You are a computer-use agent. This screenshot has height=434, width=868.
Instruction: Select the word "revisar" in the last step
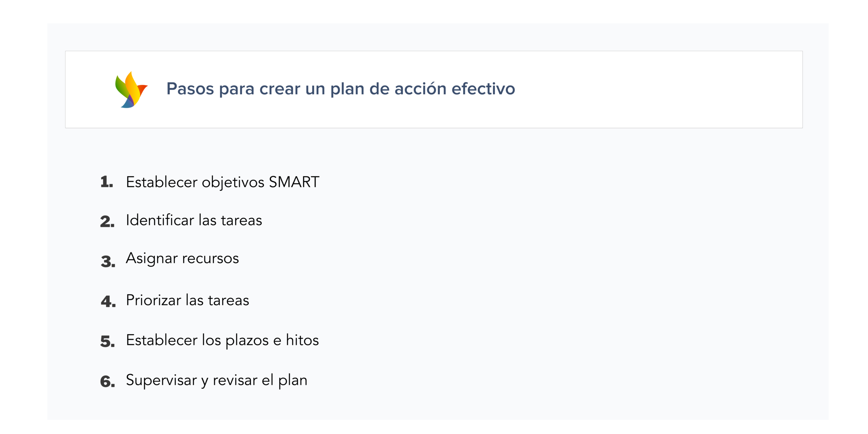coord(235,380)
